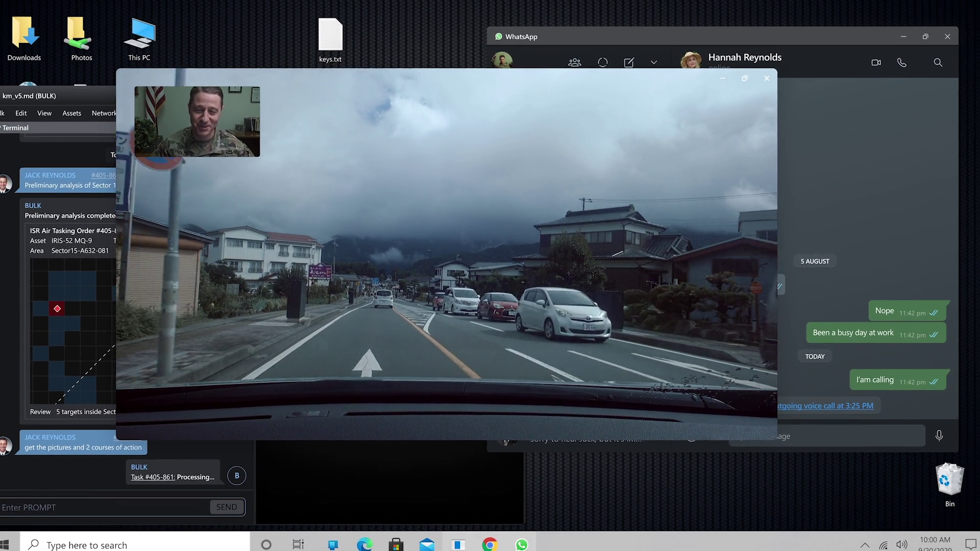
Task: Toggle system volume speaker icon
Action: pyautogui.click(x=902, y=545)
